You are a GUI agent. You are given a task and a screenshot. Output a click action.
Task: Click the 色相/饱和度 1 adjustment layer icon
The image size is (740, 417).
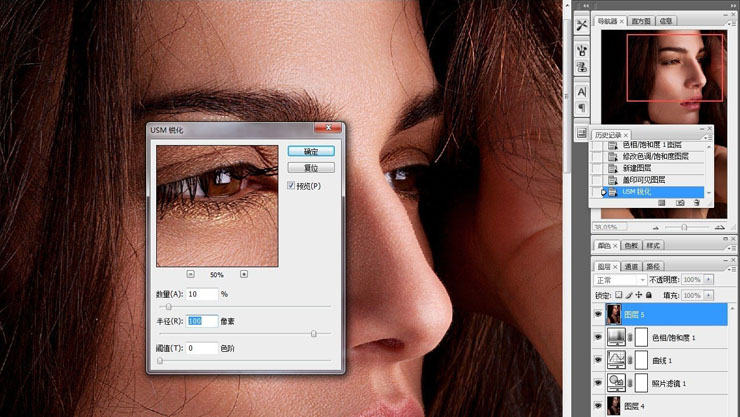click(616, 337)
